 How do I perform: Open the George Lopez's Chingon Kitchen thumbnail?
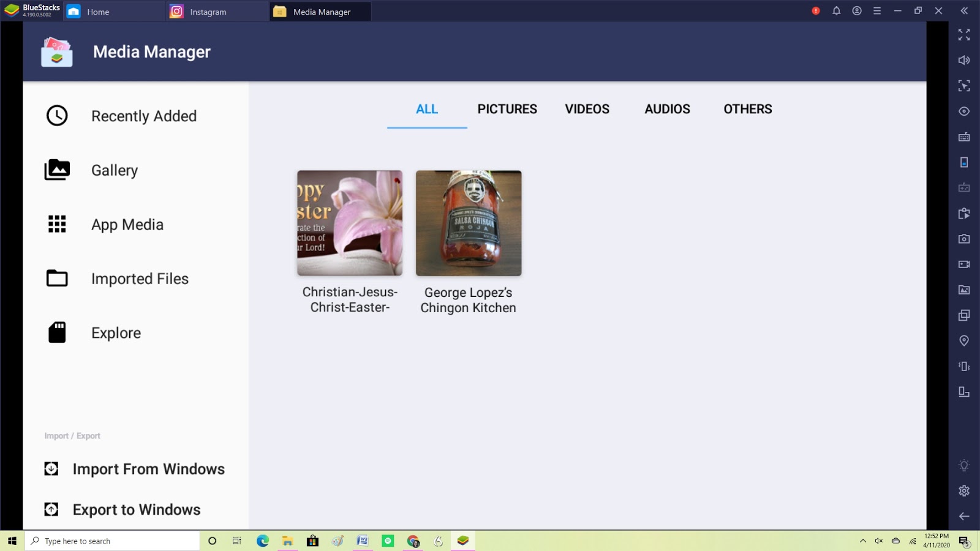(x=469, y=223)
